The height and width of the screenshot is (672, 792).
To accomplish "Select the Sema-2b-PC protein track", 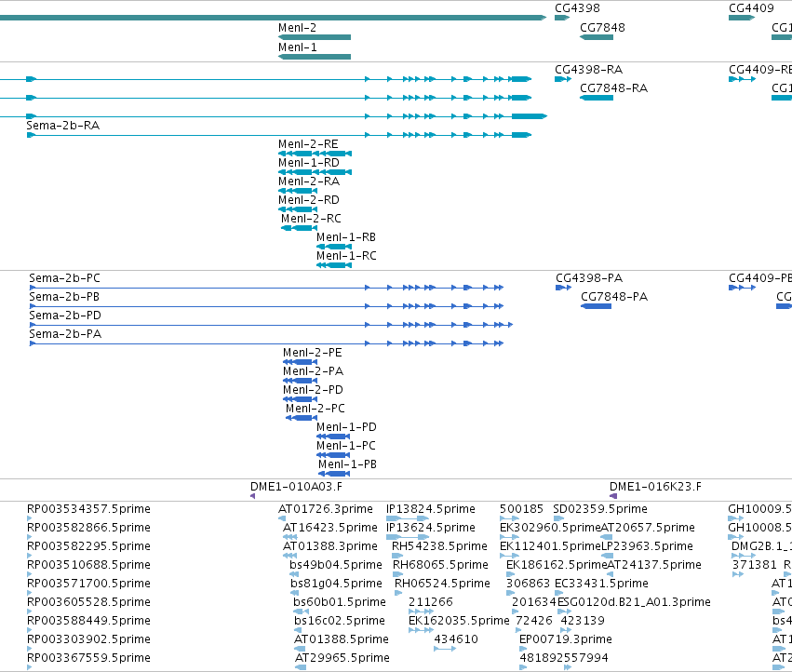I will (x=267, y=288).
